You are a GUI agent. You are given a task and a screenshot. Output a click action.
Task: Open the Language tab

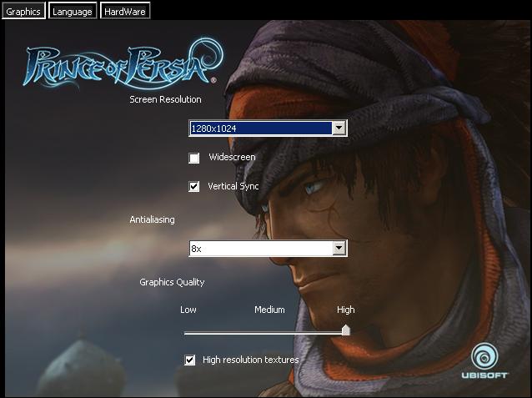73,12
